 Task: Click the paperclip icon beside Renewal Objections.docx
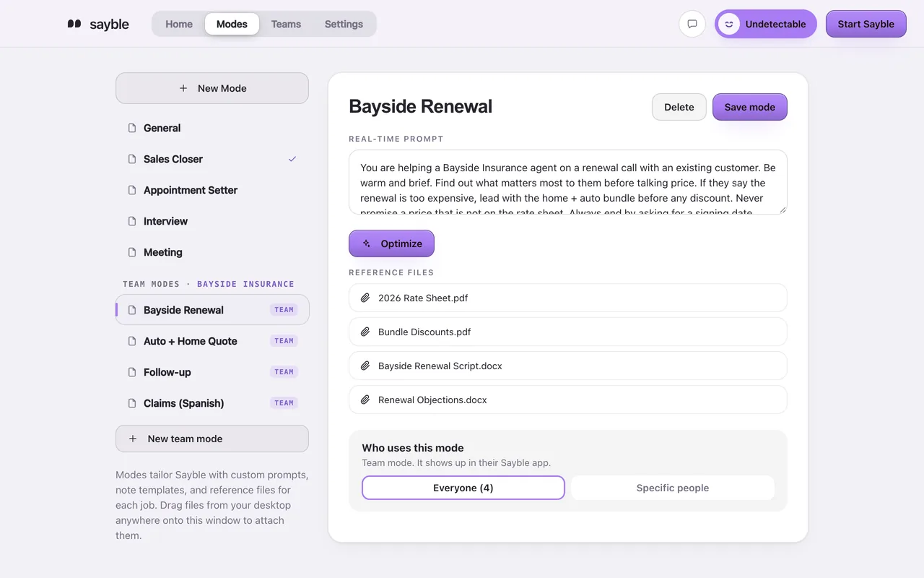point(365,400)
